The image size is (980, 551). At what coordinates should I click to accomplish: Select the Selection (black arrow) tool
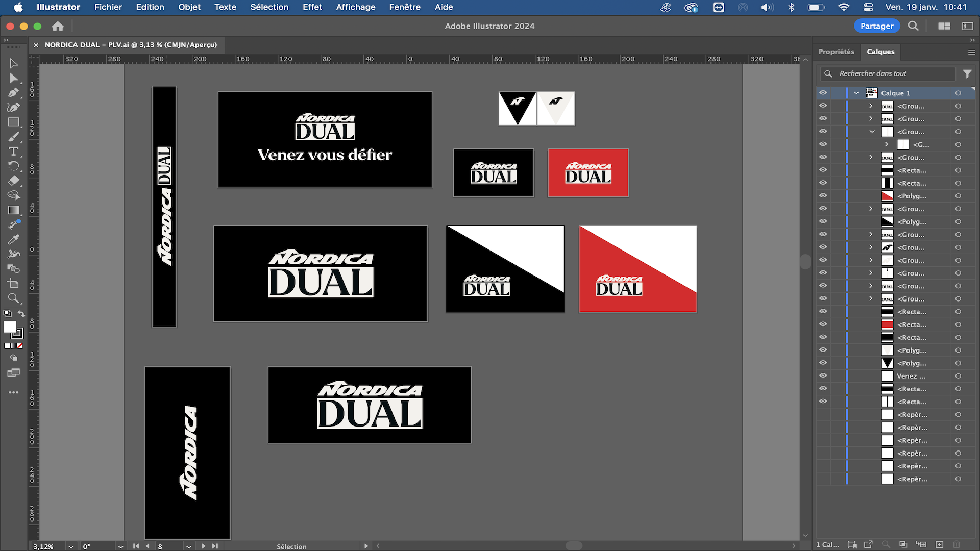[14, 63]
